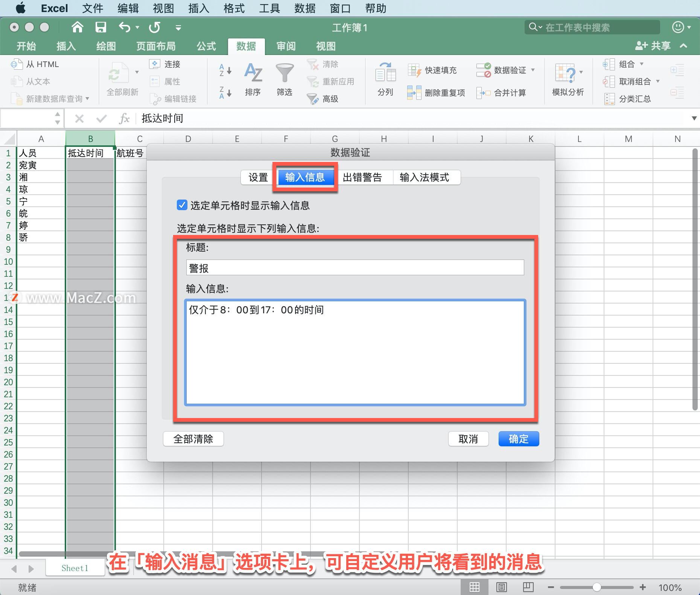Image resolution: width=700 pixels, height=595 pixels.
Task: Open the Undo history dropdown arrow
Action: click(x=137, y=27)
